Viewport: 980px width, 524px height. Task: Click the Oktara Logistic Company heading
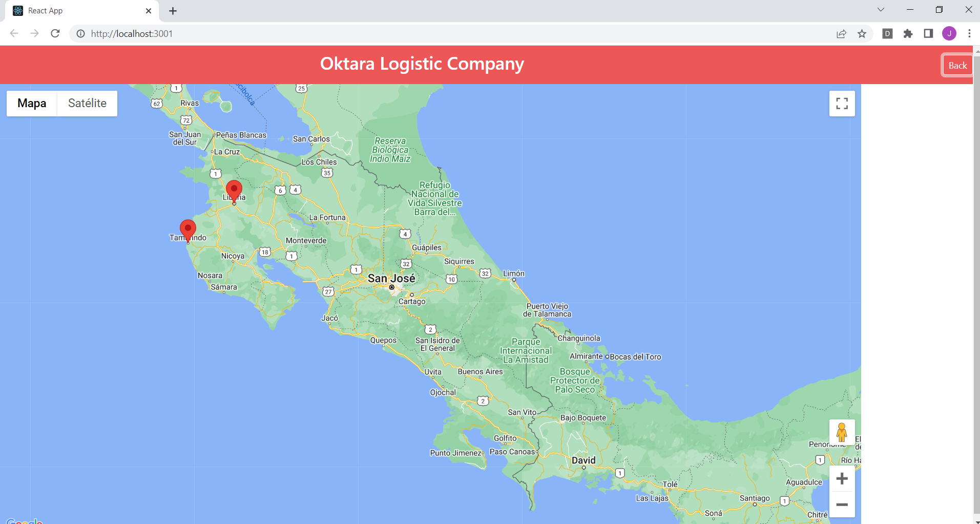(422, 64)
